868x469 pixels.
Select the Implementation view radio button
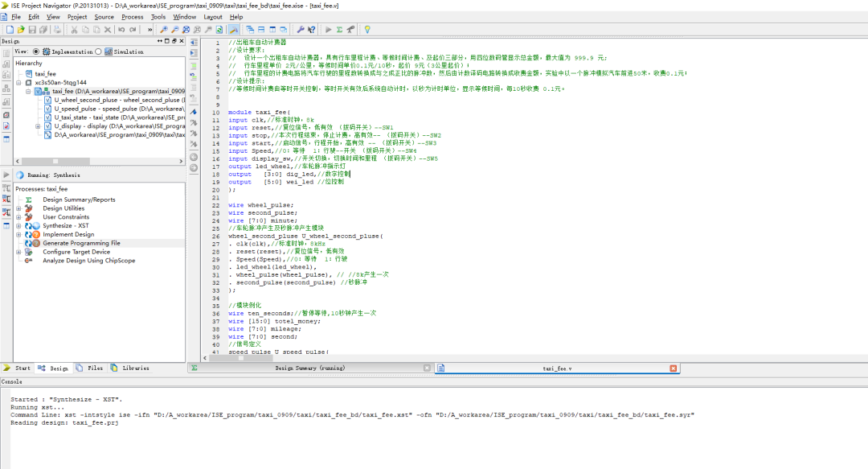click(35, 51)
